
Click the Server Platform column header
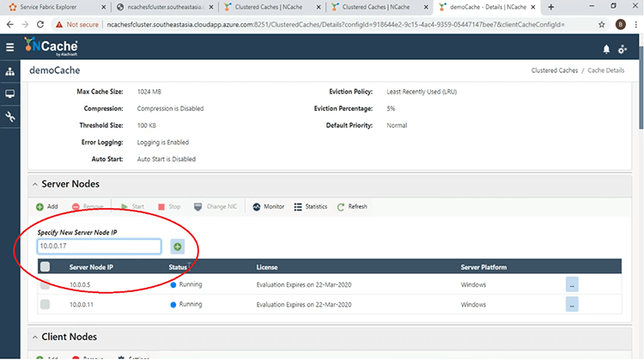pos(483,267)
